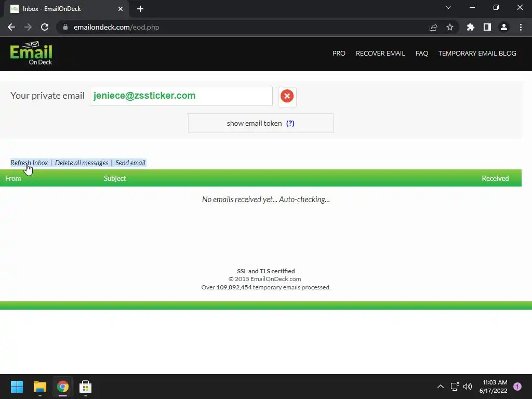Open the PRO navigation link
This screenshot has width=532, height=399.
339,54
